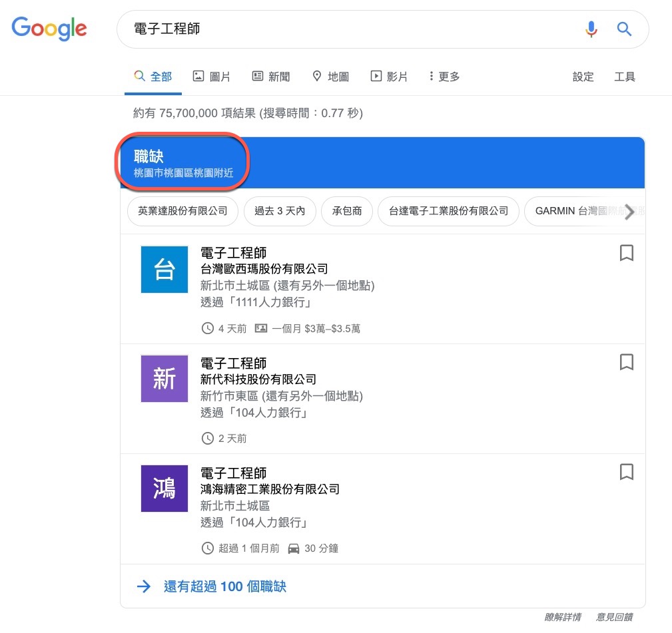Go to the 影片 tab

pos(389,77)
